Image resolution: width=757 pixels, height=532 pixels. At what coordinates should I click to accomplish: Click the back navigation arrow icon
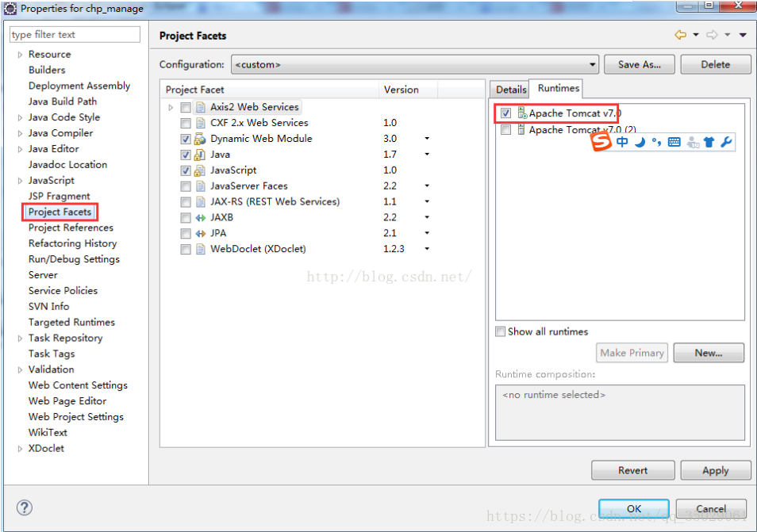tap(680, 35)
